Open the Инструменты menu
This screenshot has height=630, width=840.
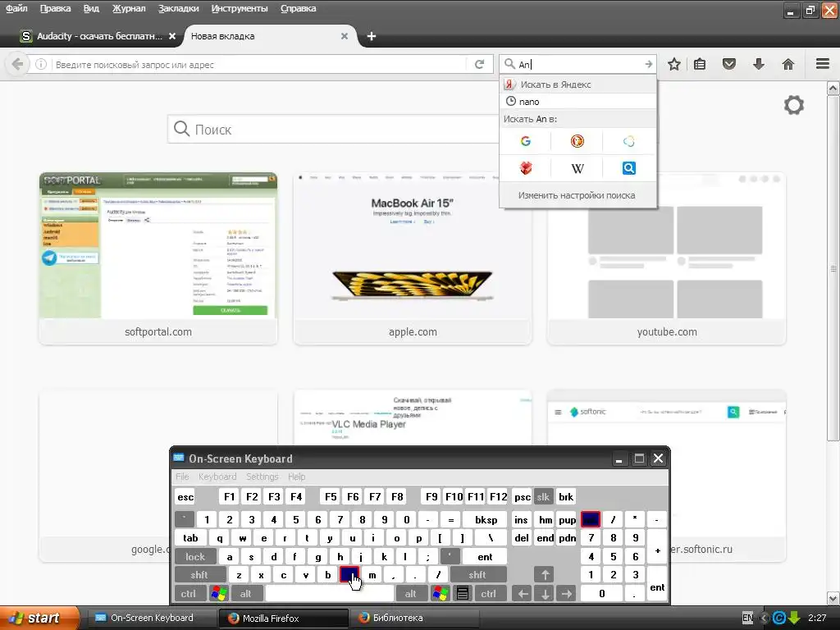(240, 8)
